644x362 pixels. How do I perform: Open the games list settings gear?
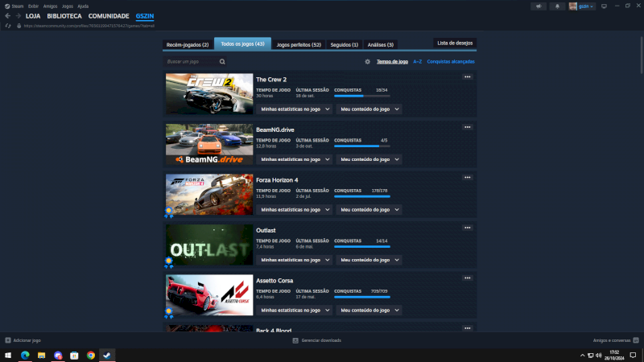click(x=367, y=61)
